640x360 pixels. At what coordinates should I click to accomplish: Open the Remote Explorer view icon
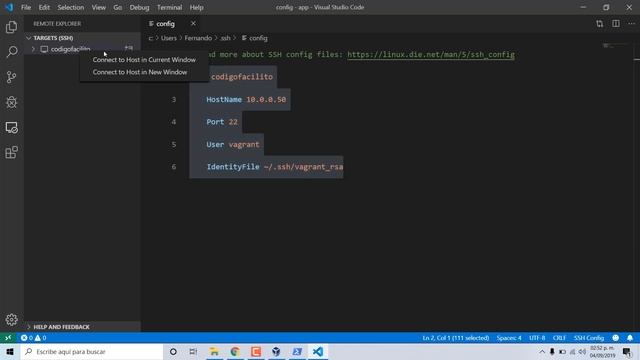click(x=11, y=127)
